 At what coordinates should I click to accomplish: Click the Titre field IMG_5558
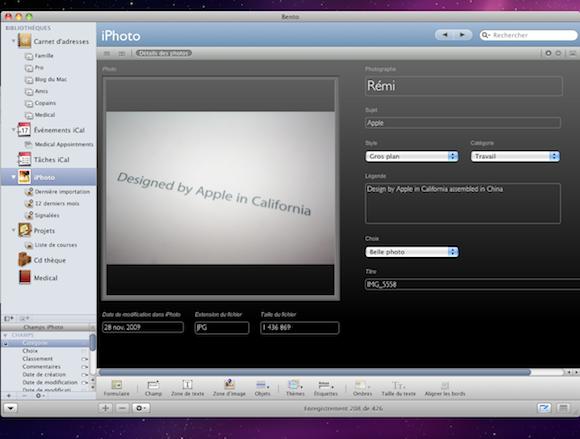(x=472, y=284)
